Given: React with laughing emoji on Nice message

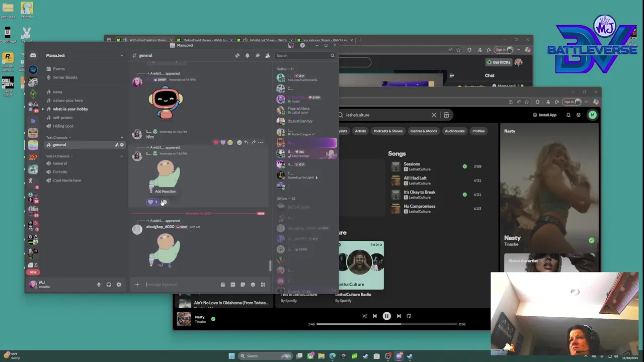Looking at the screenshot, I should [x=230, y=142].
